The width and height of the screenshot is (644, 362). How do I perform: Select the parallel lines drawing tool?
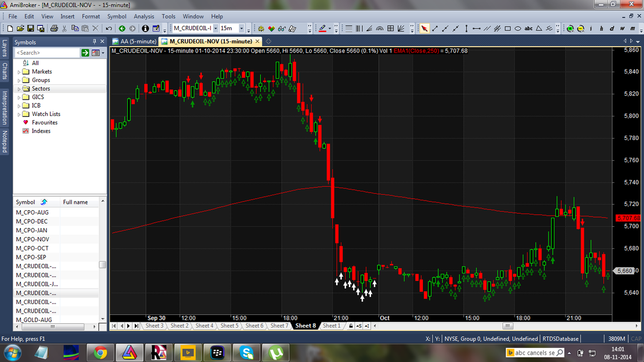[487, 28]
